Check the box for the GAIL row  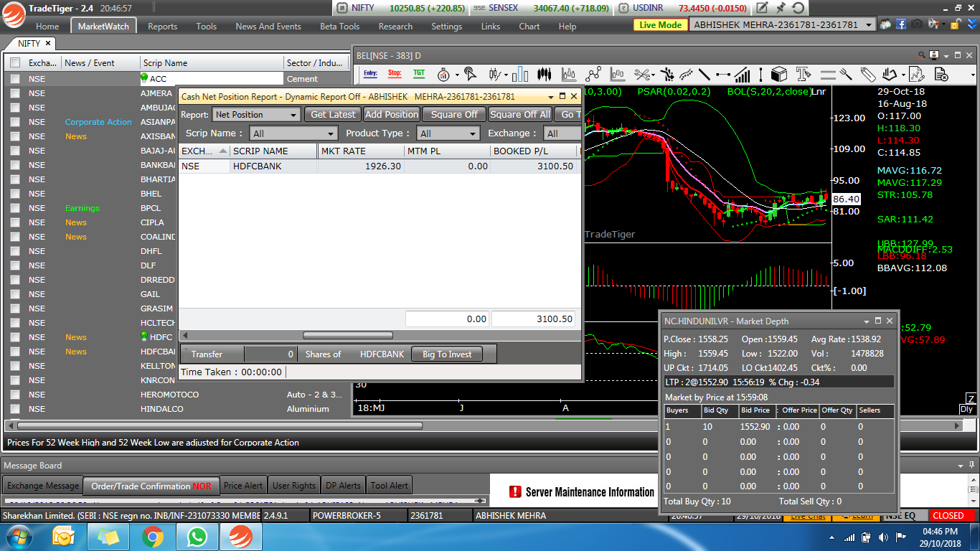coord(15,294)
